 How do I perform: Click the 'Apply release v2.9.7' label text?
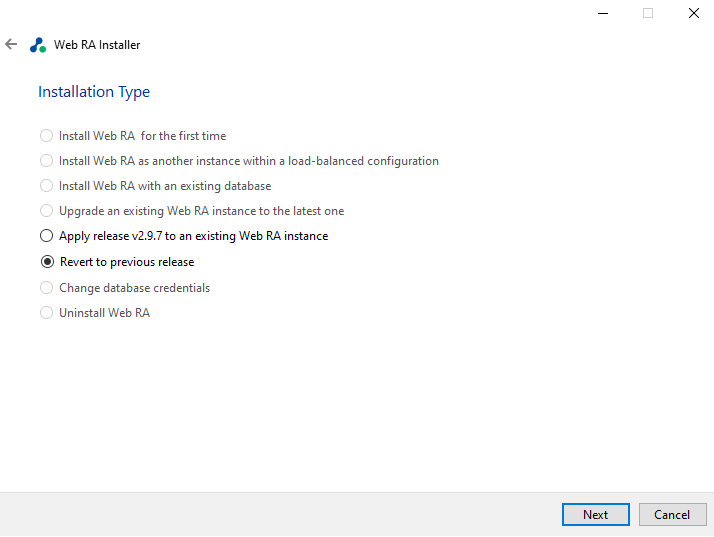pos(194,236)
